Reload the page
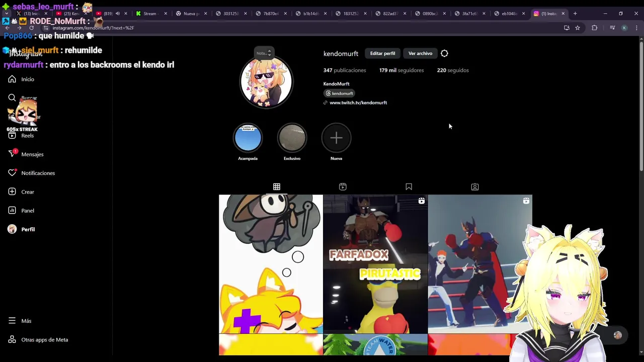 [x=31, y=28]
